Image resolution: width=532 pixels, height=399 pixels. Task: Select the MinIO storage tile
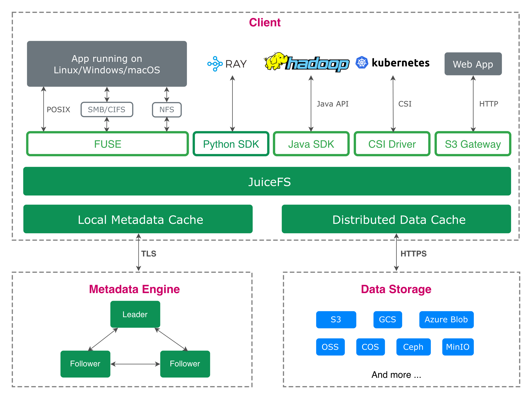tap(458, 347)
